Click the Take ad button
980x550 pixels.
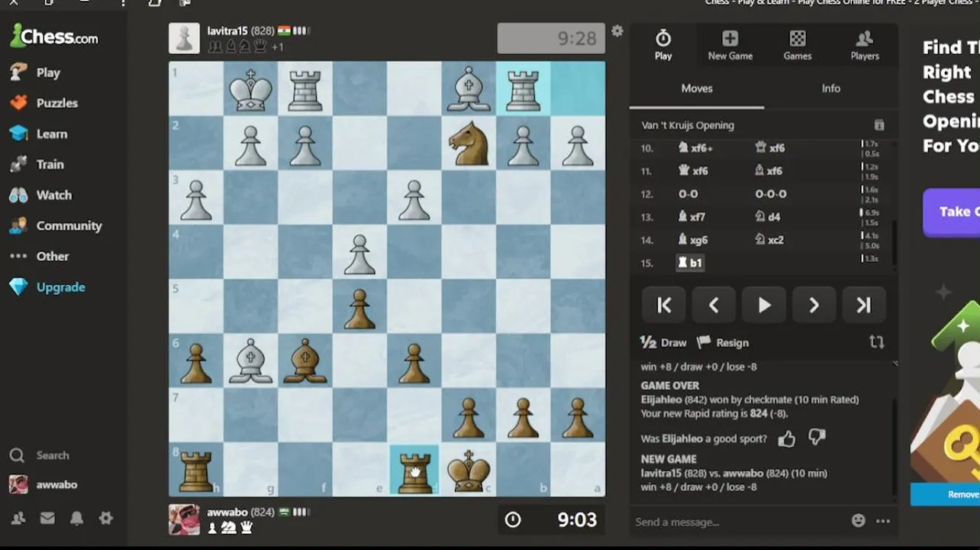coord(951,212)
